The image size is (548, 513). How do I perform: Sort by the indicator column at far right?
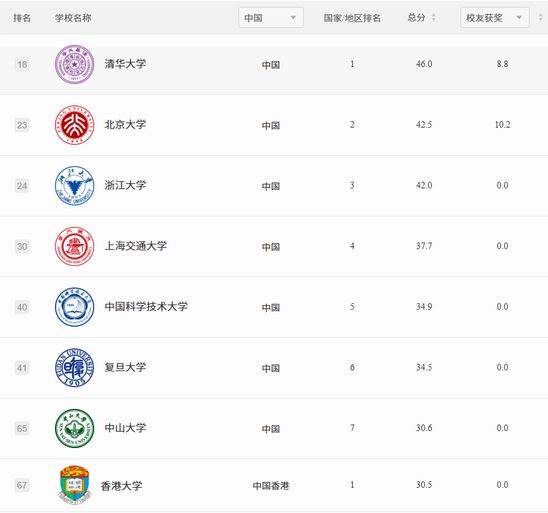pos(540,17)
